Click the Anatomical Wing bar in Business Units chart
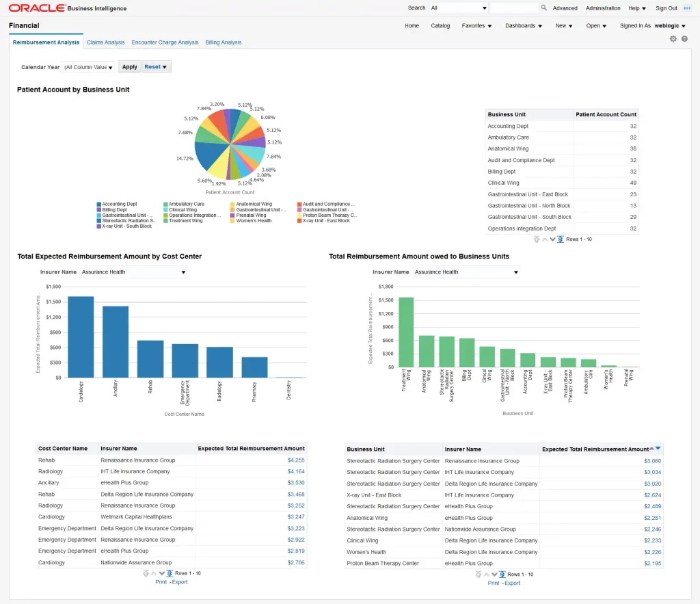Screen dimensions: 700x604 [427, 352]
